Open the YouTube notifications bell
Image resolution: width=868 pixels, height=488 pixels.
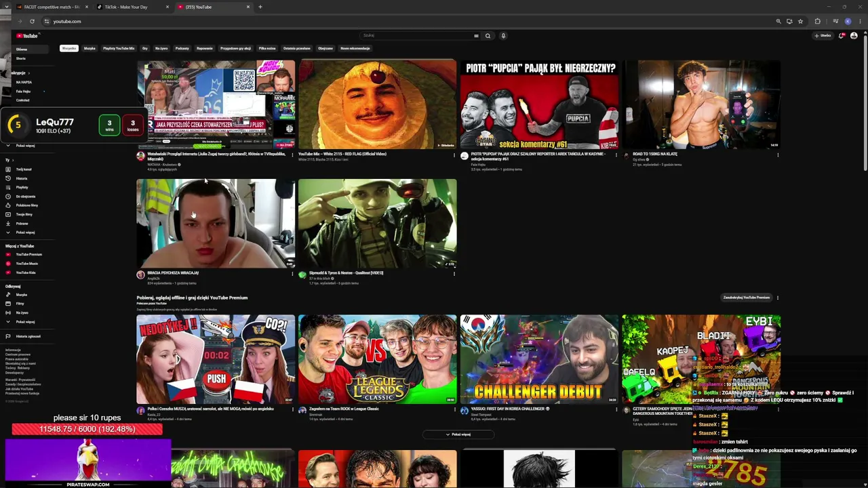(842, 36)
